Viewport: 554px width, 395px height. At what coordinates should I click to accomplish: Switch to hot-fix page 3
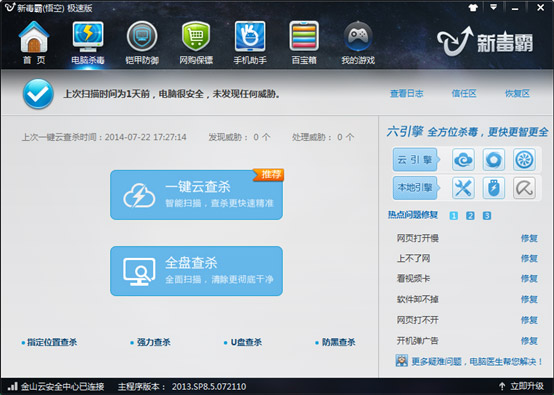pos(487,216)
